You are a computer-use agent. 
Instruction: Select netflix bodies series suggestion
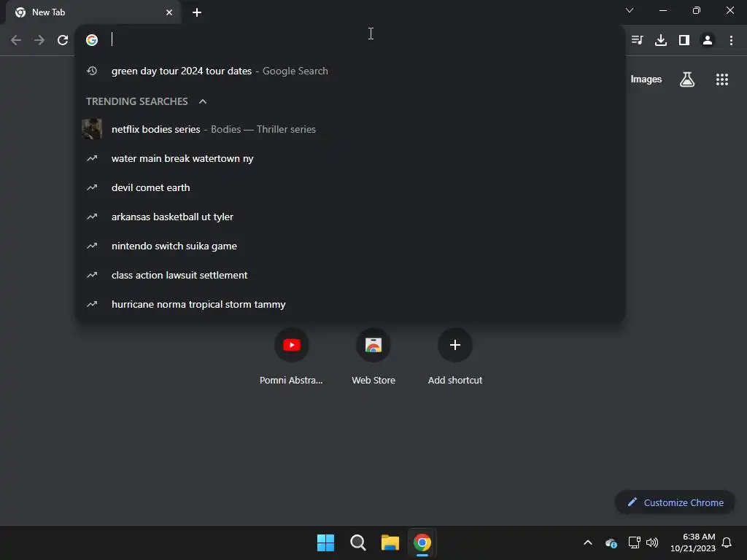click(x=350, y=129)
